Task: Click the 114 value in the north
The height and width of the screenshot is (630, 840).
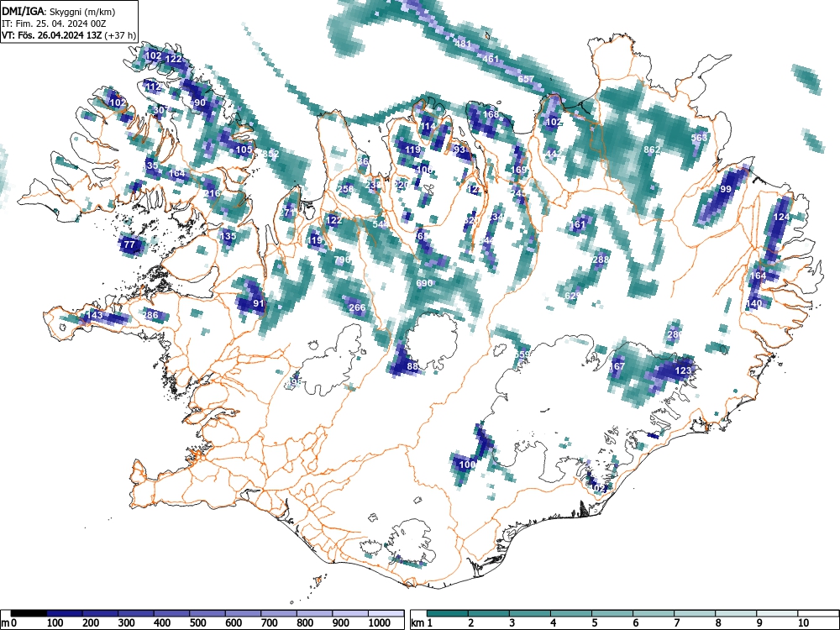Action: coord(428,127)
